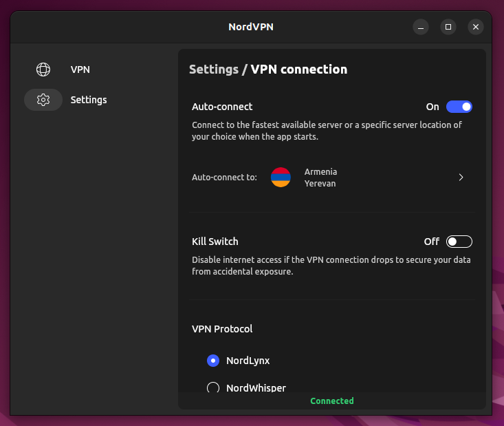This screenshot has width=504, height=426.
Task: Click the VPN connection breadcrumb heading
Action: pos(298,70)
